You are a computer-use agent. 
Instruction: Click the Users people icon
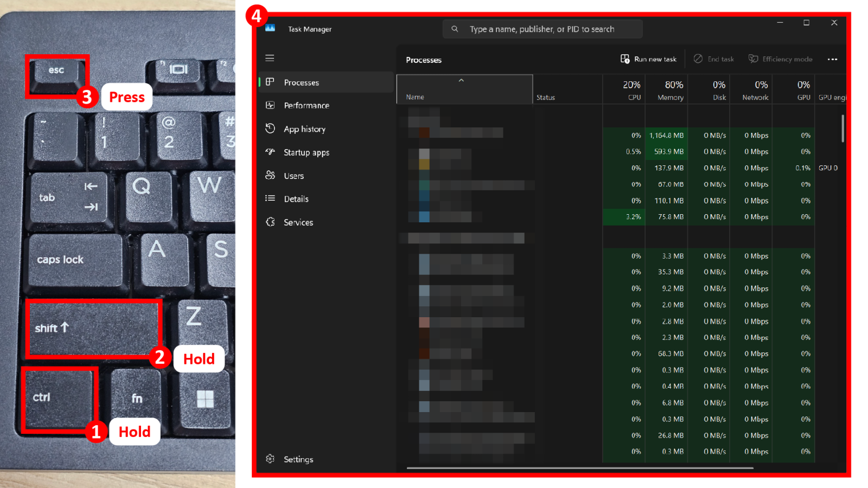click(x=270, y=175)
